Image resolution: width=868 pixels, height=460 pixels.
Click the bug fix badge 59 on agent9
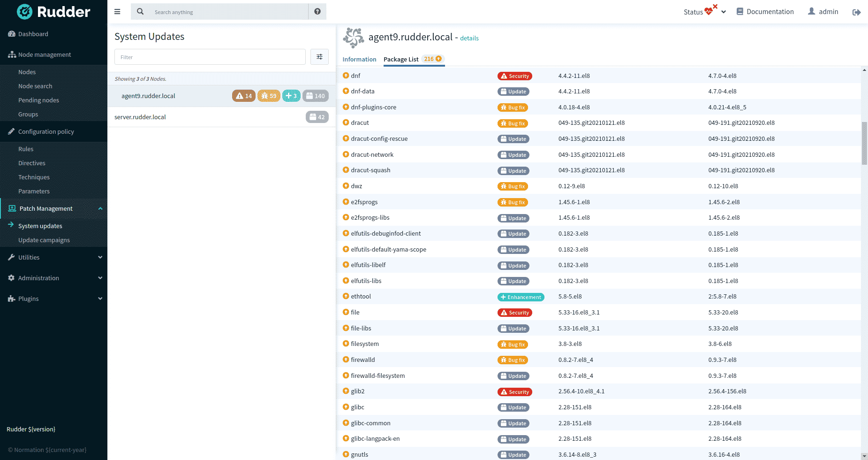[269, 96]
